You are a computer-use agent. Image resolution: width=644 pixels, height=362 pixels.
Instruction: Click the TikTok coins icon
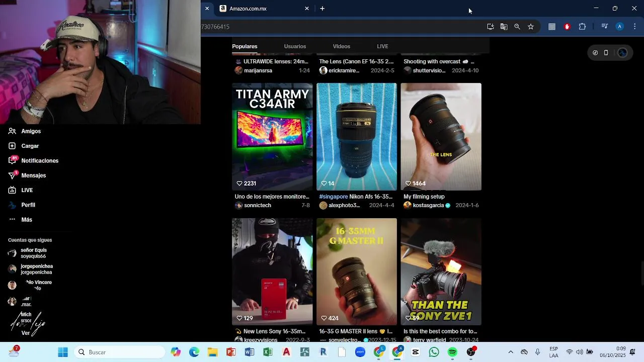595,53
